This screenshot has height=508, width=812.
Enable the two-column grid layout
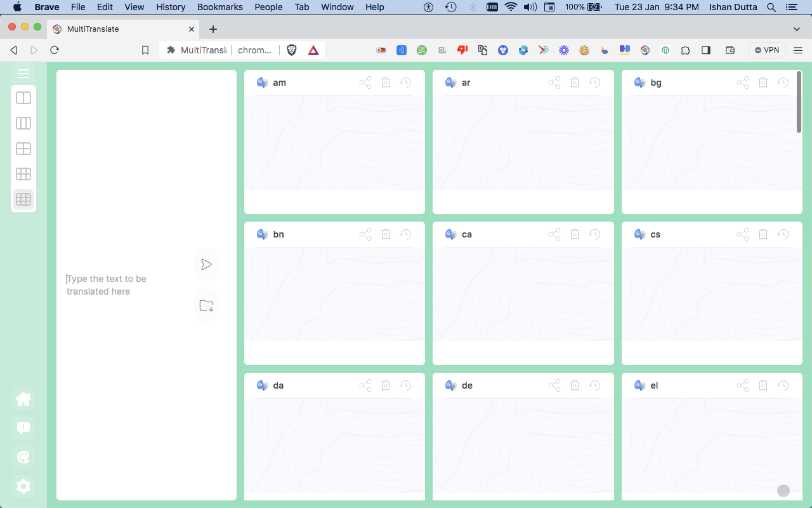pos(23,123)
